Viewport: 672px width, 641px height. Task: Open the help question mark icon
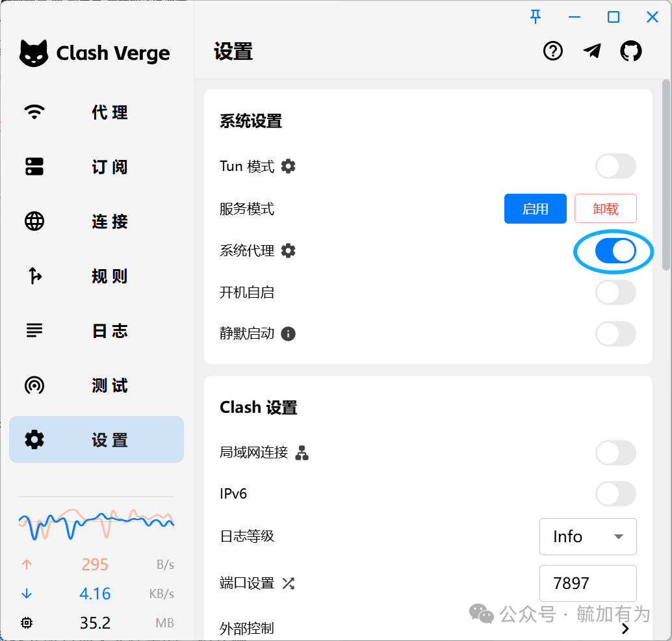pyautogui.click(x=552, y=51)
